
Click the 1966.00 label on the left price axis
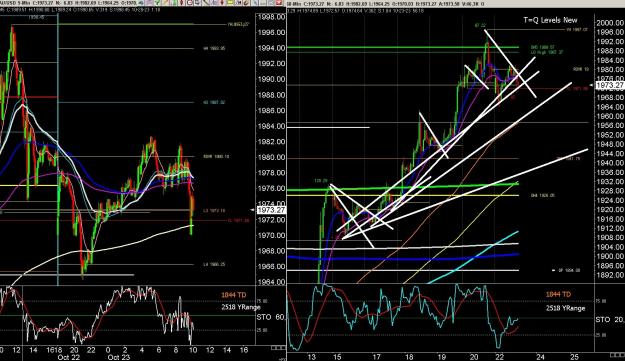[271, 267]
